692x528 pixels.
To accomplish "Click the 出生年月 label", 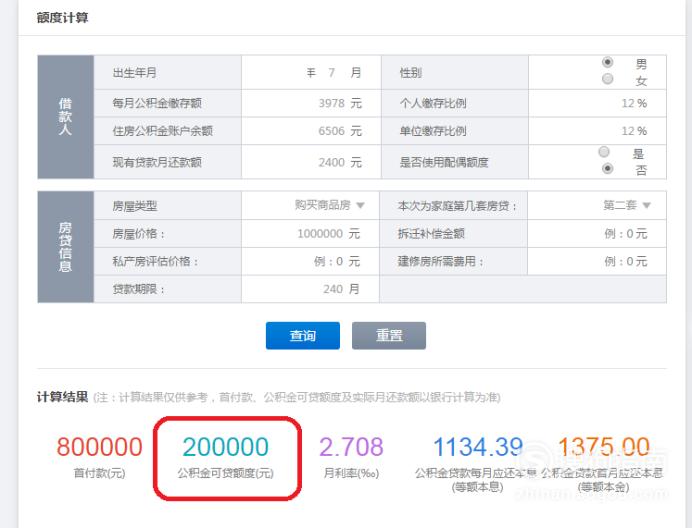I will (x=135, y=72).
